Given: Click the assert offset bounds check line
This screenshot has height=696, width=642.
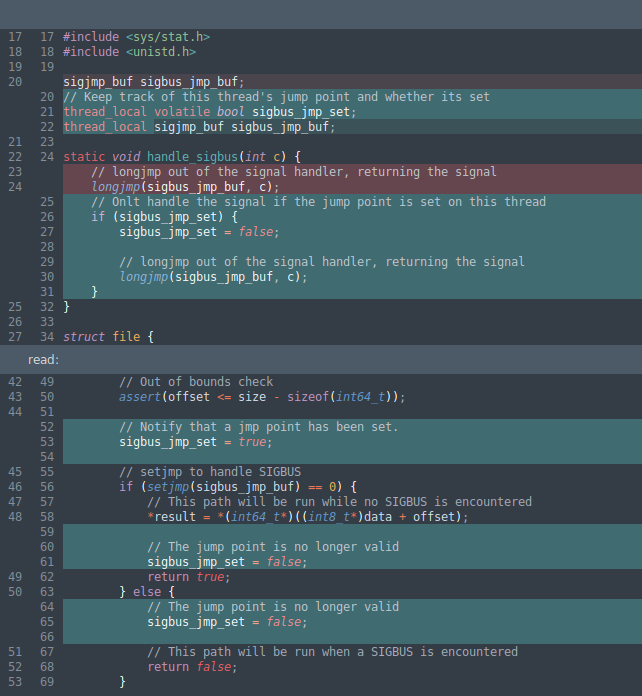Looking at the screenshot, I should 262,397.
